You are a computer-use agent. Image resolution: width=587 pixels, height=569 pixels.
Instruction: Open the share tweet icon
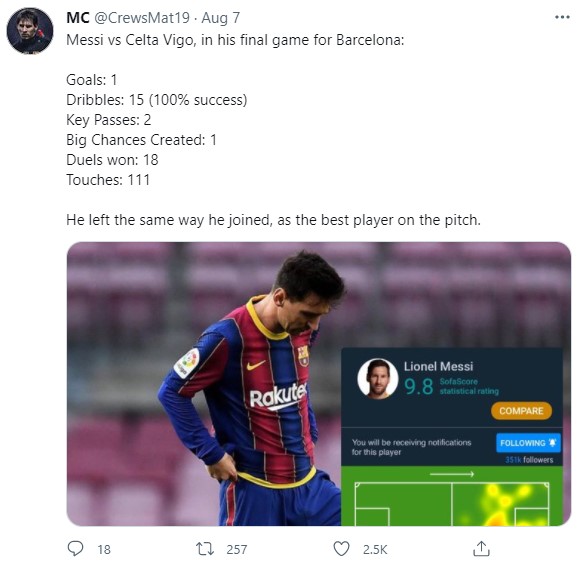pyautogui.click(x=481, y=548)
